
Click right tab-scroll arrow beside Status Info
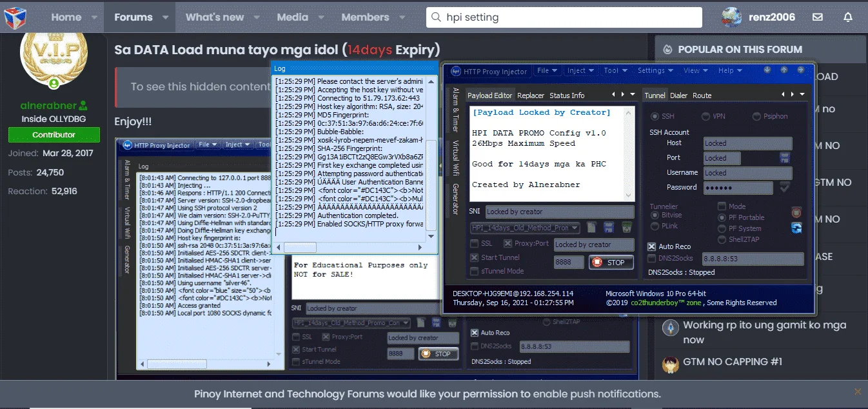click(x=623, y=95)
